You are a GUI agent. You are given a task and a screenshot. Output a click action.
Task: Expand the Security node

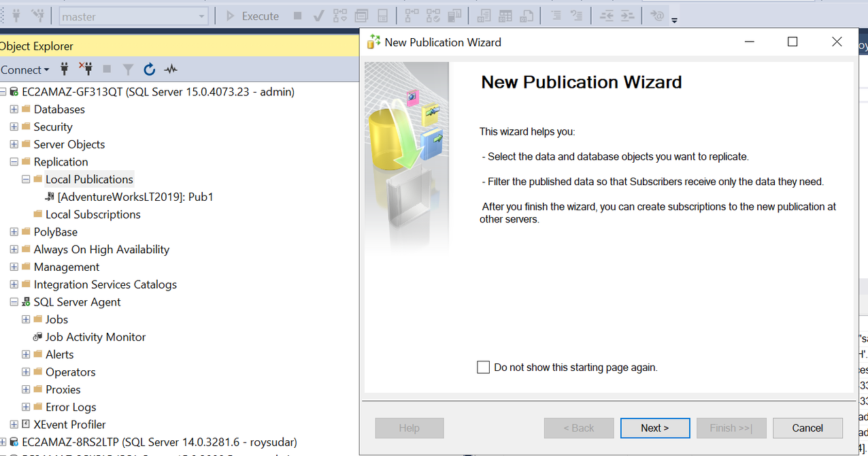[14, 127]
